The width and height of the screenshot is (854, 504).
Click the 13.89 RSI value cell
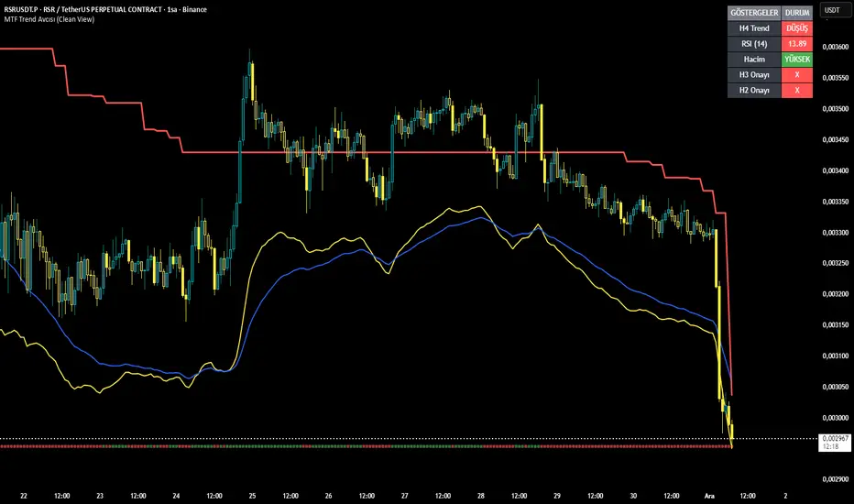pyautogui.click(x=797, y=44)
